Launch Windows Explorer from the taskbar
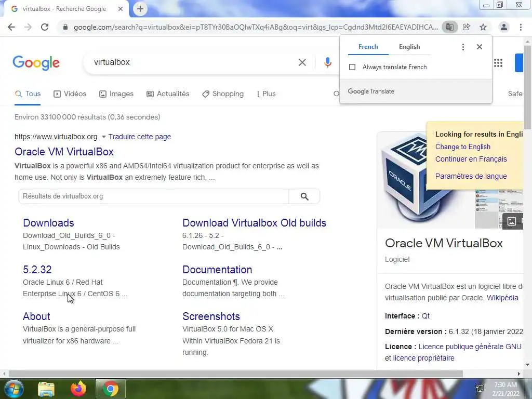 coord(46,389)
